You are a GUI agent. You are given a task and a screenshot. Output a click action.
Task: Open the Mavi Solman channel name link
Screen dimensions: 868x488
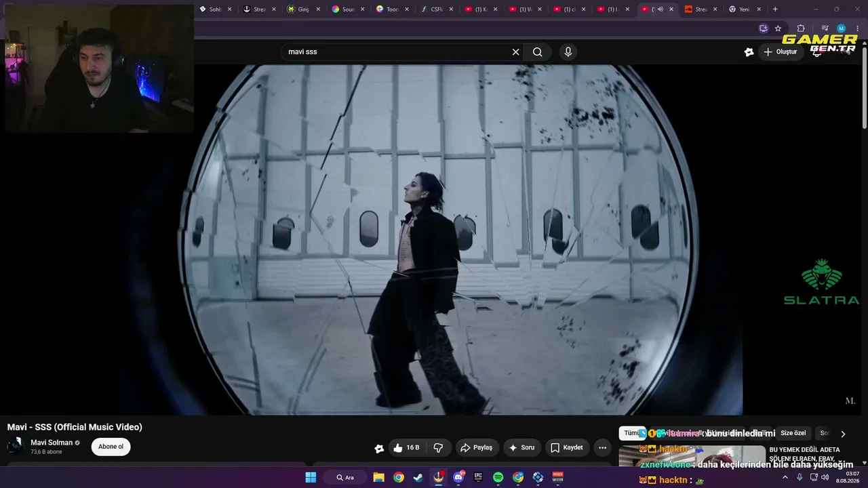pyautogui.click(x=52, y=443)
